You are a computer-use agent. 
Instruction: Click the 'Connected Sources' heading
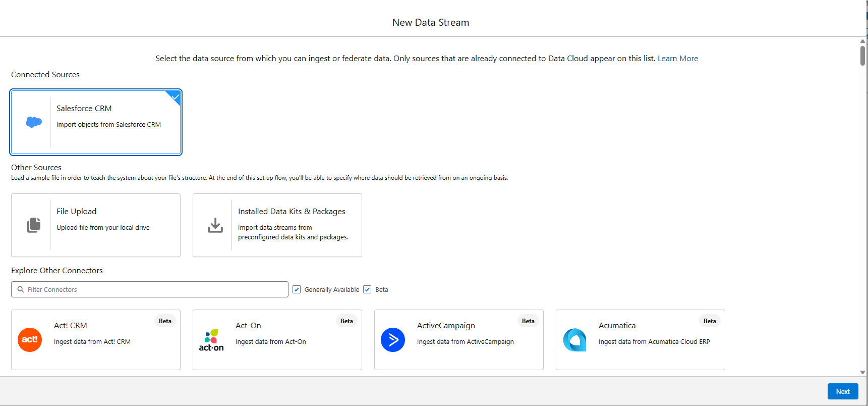(45, 75)
